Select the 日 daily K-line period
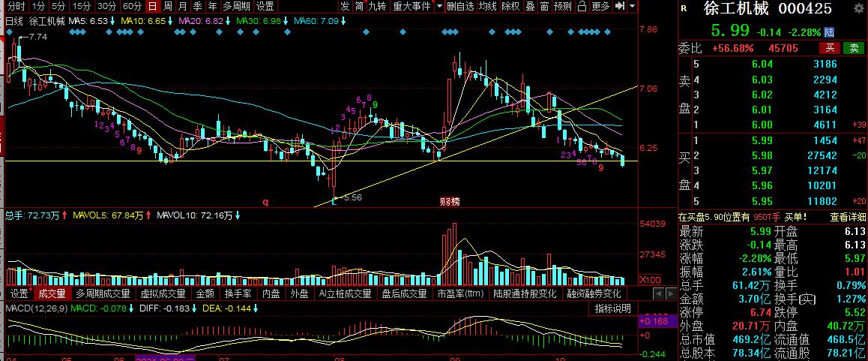 (152, 7)
